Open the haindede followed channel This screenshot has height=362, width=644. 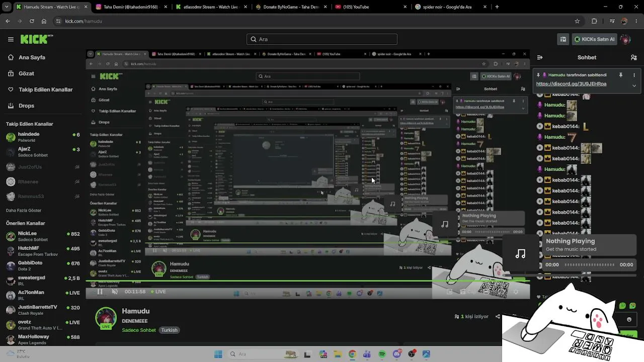[42, 137]
